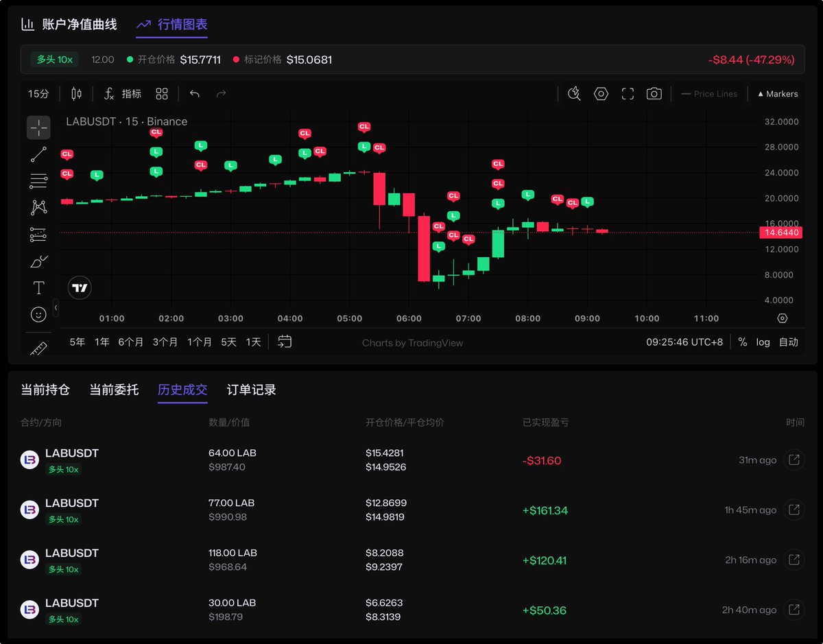Viewport: 823px width, 644px height.
Task: Click the -$8.44 (-47.29%) PnL
Action: click(752, 60)
